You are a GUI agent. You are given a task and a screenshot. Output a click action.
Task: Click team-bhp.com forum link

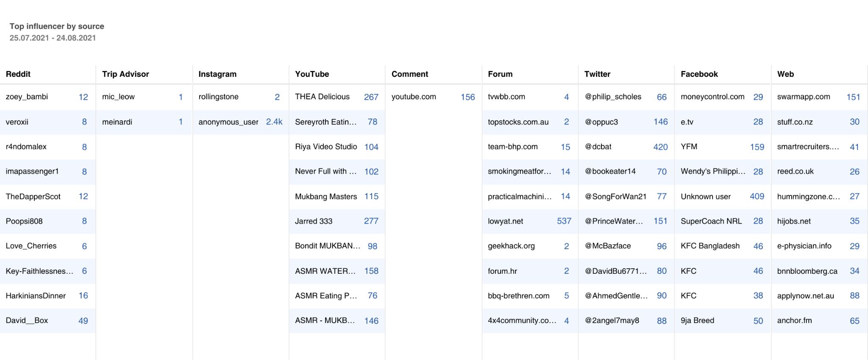(x=512, y=147)
